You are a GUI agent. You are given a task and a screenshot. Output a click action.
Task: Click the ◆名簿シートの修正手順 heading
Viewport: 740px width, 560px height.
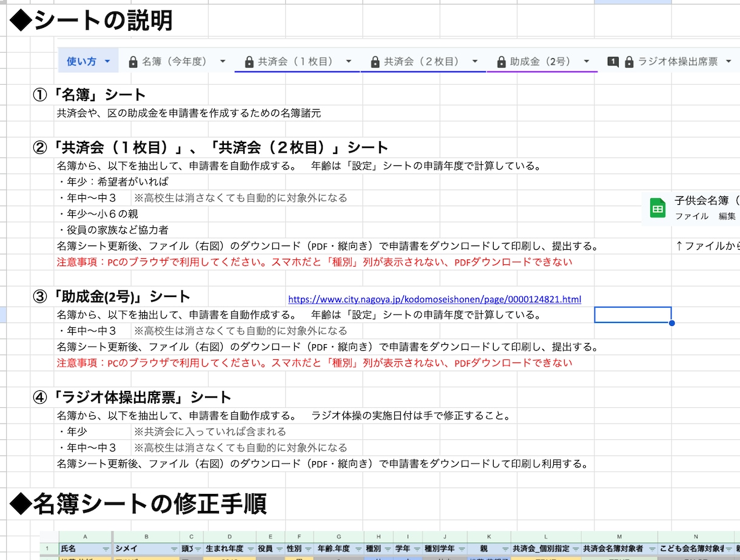click(x=139, y=503)
